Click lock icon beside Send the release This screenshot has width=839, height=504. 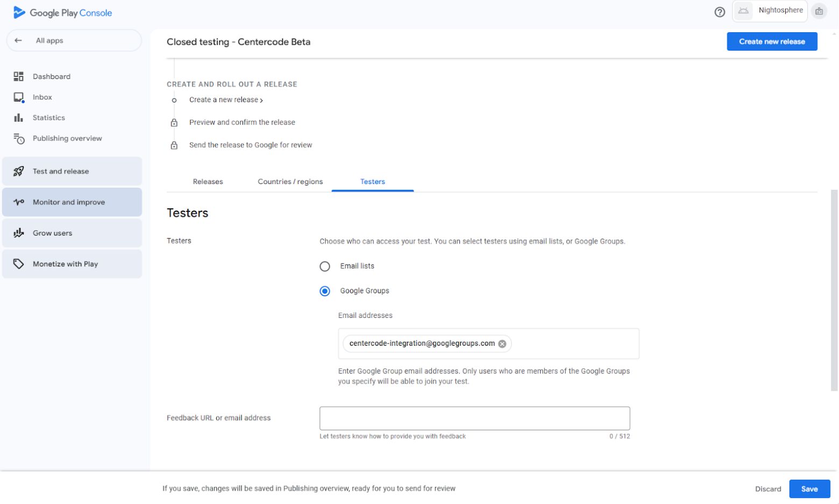point(174,145)
